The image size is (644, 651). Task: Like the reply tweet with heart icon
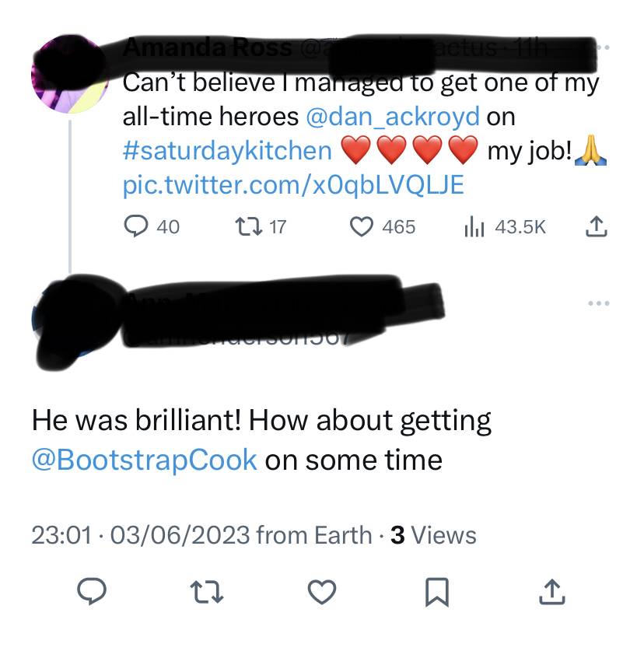pos(322,591)
